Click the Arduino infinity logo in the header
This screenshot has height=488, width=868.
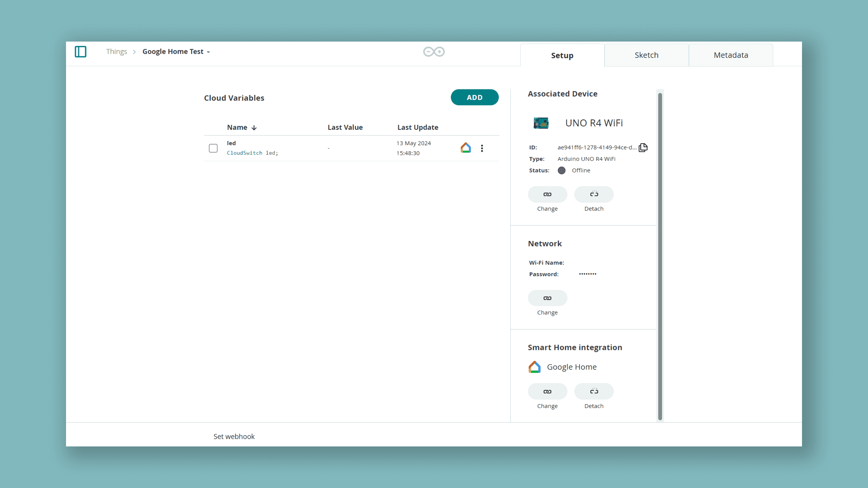point(434,52)
